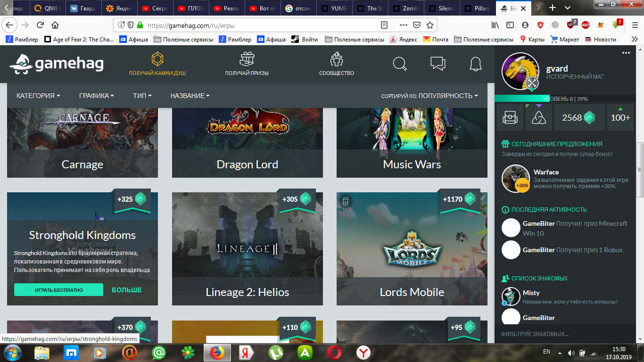Image resolution: width=644 pixels, height=362 pixels.
Task: Open the Почта bookmark
Action: pos(436,40)
